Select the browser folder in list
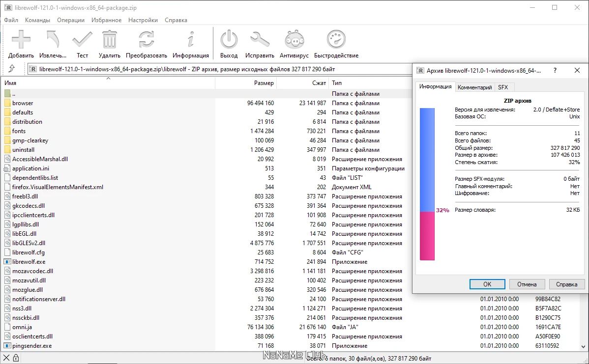589x364 pixels. 23,103
